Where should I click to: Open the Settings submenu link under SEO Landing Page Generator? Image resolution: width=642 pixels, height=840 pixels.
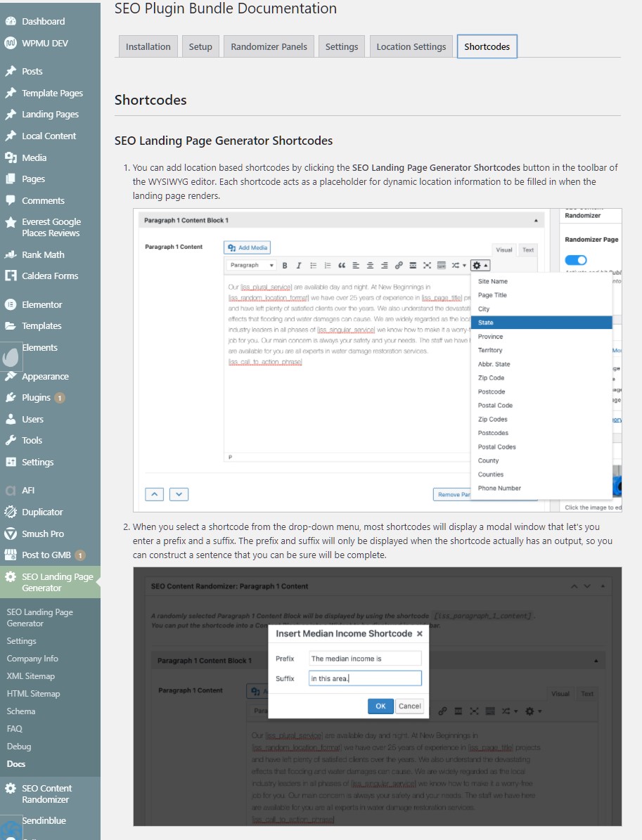coord(21,640)
